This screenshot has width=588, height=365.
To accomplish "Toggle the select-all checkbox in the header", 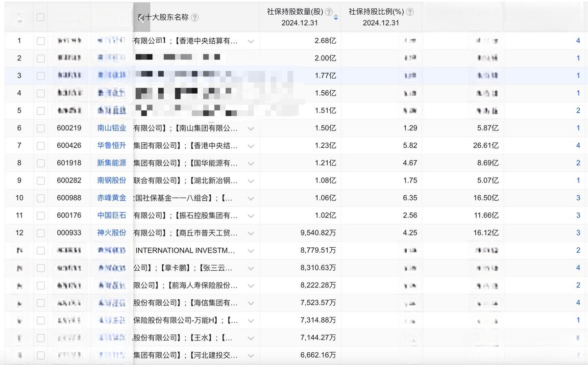I will [x=41, y=17].
